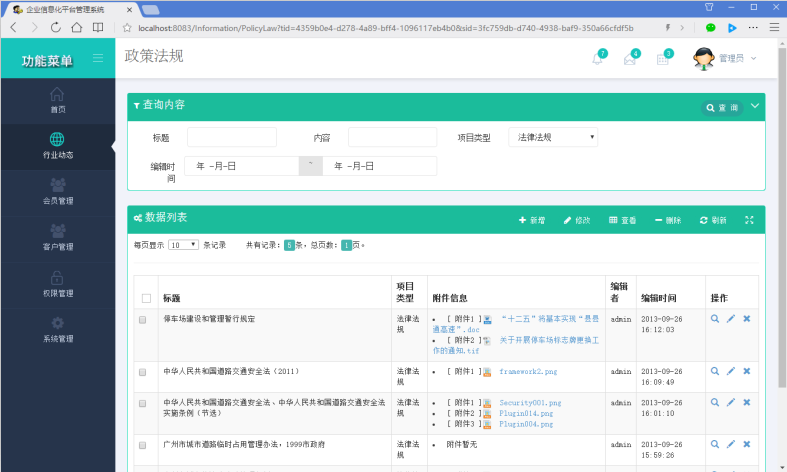Edit the 广州市城市道路 row pencil icon

(x=731, y=444)
